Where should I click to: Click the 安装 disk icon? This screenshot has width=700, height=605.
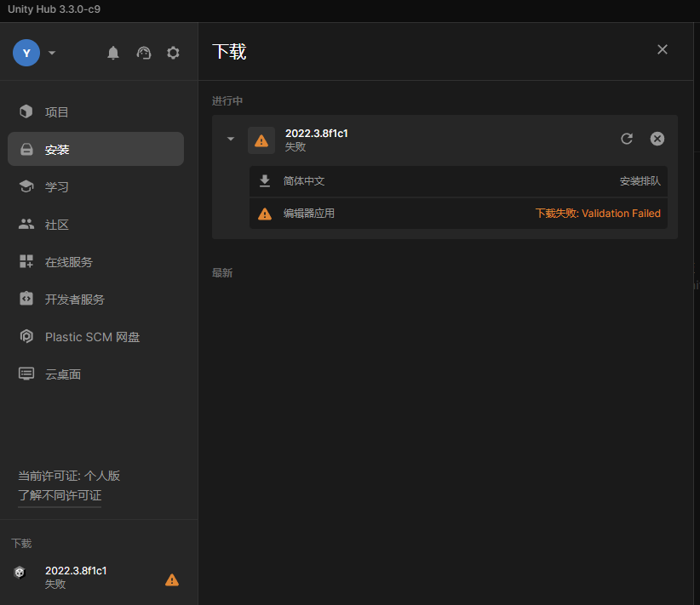[26, 149]
